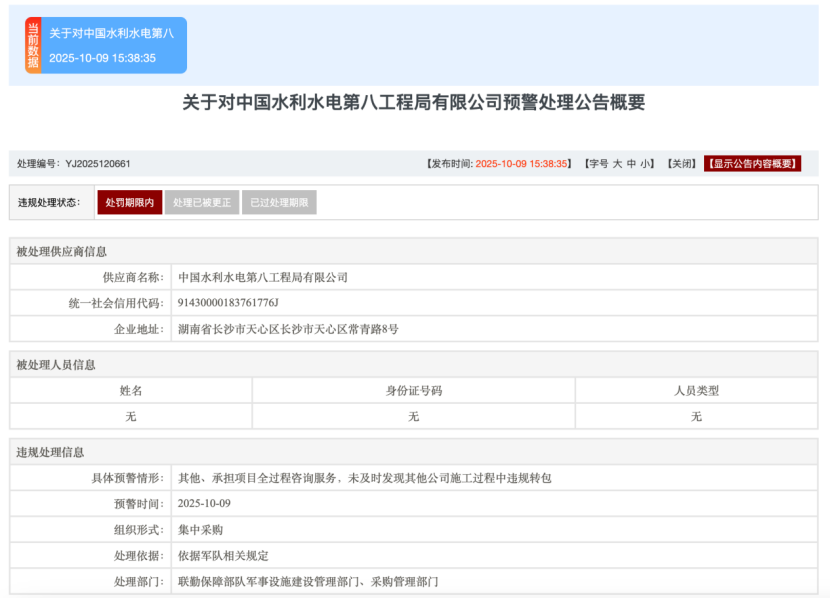830x598 pixels.
Task: Click supplier name 中国水利水电第八工程局有限公司
Action: [262, 277]
